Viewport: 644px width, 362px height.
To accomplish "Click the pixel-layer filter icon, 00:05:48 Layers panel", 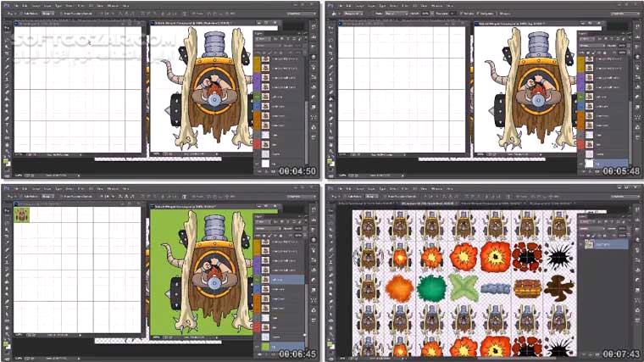I will click(x=600, y=38).
